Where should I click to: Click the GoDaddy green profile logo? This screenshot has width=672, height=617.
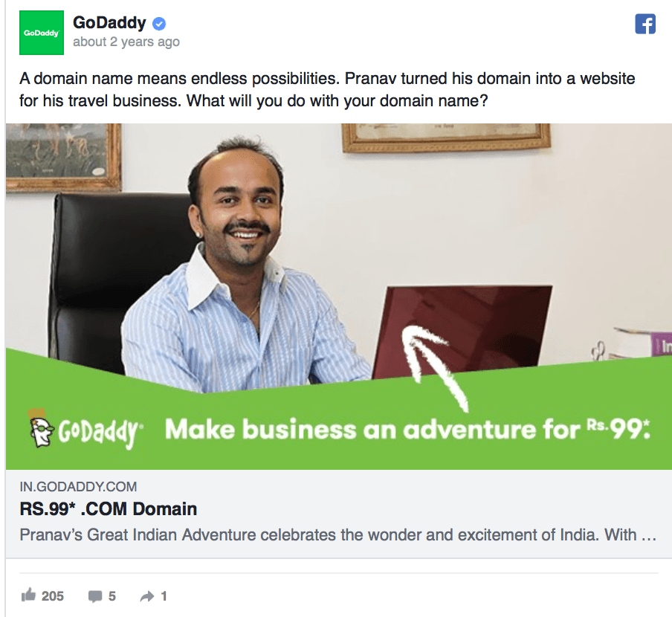coord(42,33)
